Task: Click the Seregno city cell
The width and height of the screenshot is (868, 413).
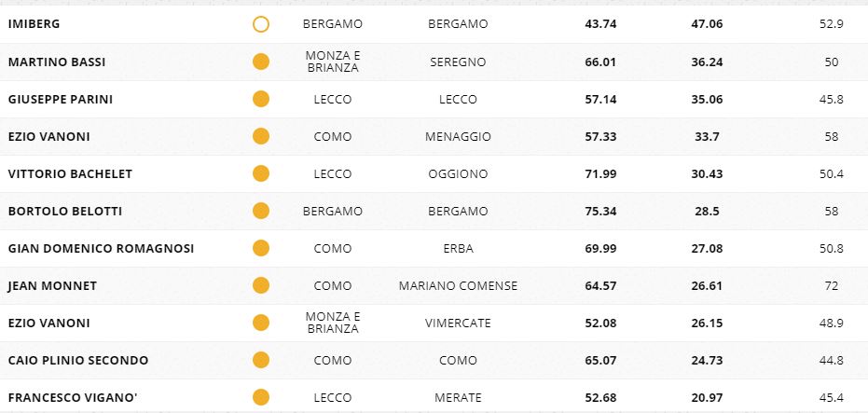Action: tap(458, 62)
